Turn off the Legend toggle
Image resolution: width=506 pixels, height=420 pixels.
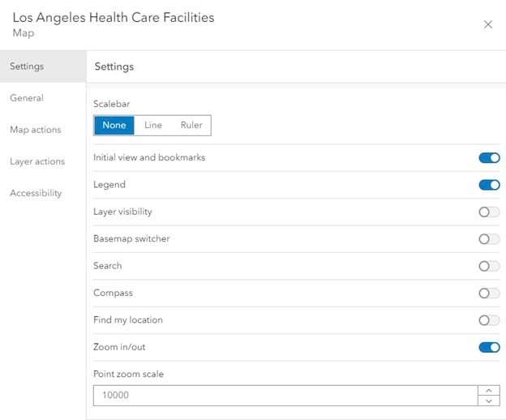click(489, 185)
